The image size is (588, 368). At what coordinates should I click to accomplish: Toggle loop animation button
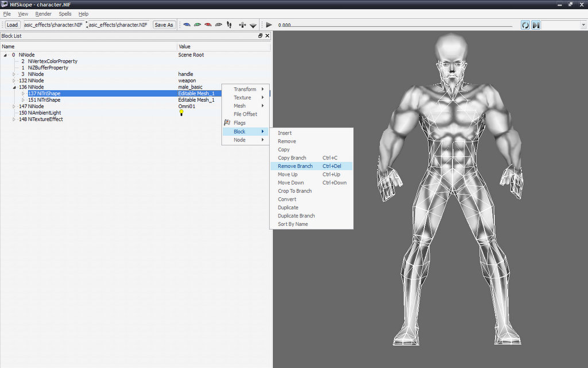(x=525, y=25)
